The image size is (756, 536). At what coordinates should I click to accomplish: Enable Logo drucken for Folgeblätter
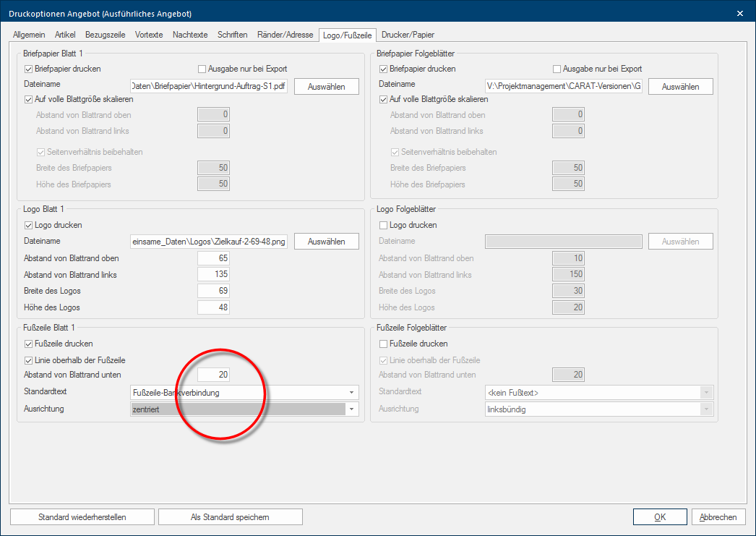[x=384, y=225]
